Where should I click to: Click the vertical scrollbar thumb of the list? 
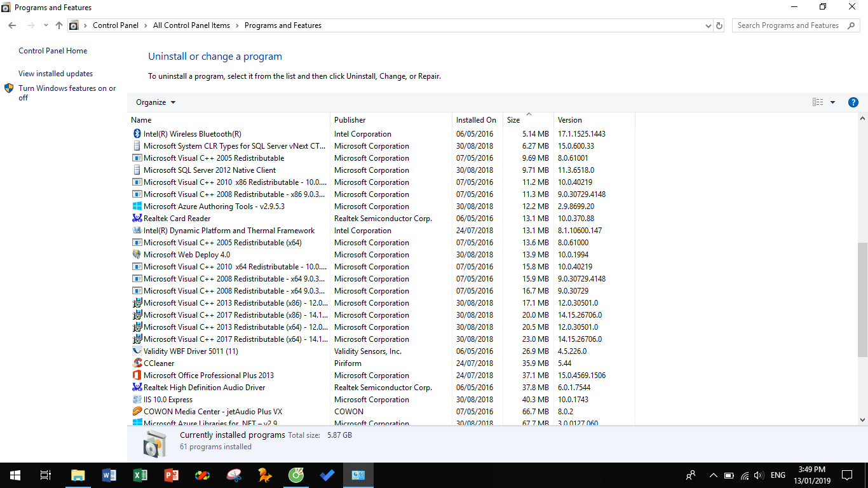[862, 299]
